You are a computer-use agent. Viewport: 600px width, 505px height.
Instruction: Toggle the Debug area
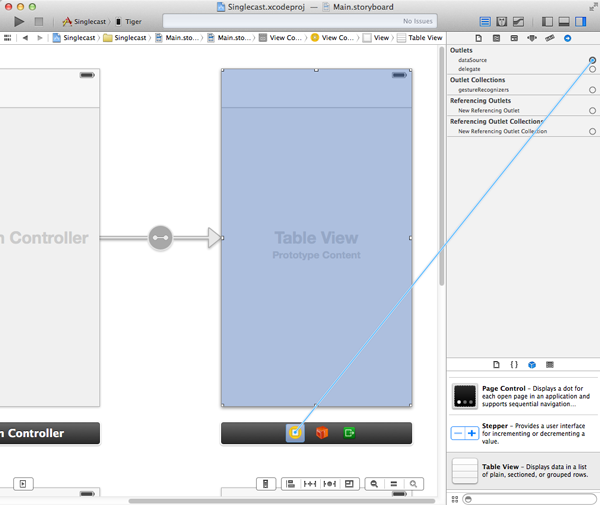pyautogui.click(x=564, y=22)
